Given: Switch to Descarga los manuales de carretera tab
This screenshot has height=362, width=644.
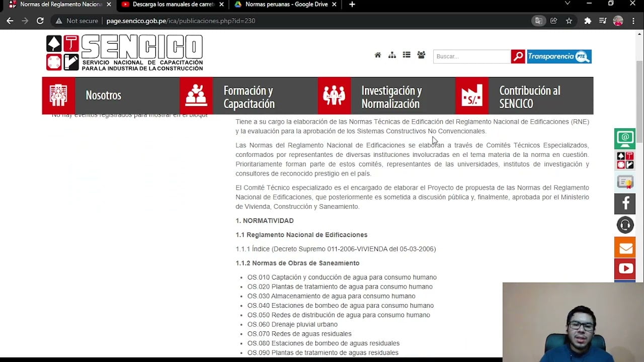Looking at the screenshot, I should pos(173,5).
